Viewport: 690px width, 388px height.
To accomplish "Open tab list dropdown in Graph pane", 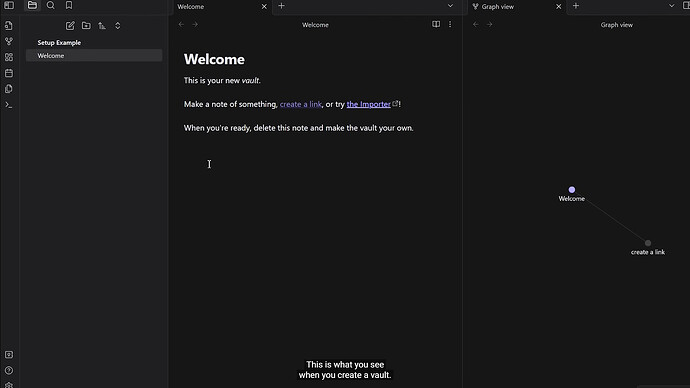I will pyautogui.click(x=672, y=6).
